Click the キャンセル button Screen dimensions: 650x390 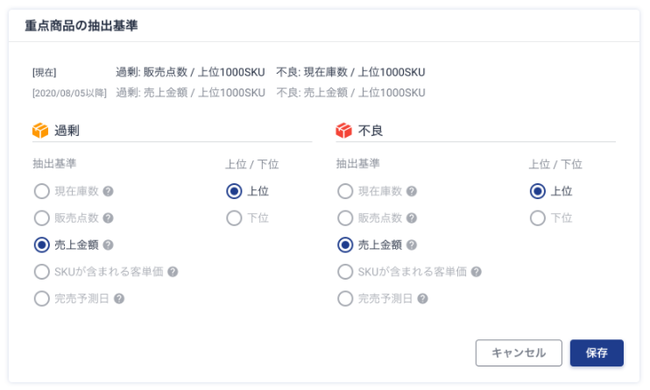click(519, 353)
